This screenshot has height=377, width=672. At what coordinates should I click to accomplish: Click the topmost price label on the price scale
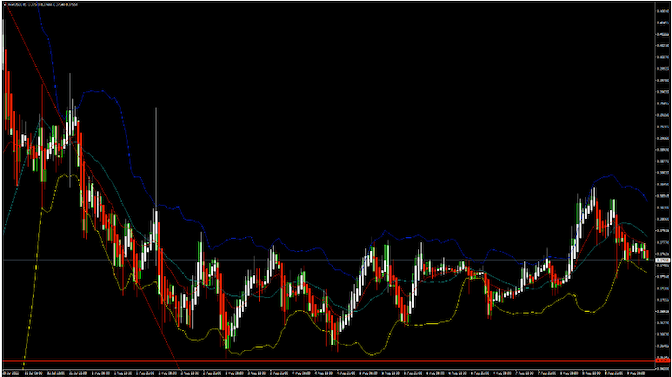pyautogui.click(x=663, y=11)
